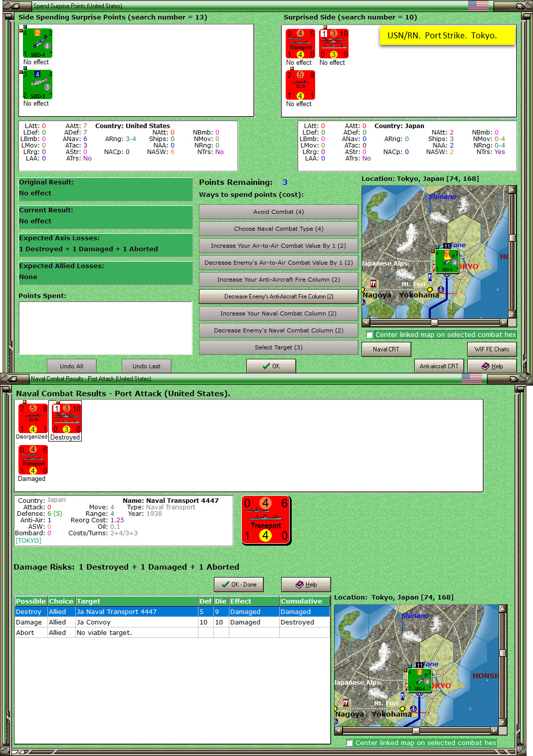This screenshot has width=533, height=756.
Task: Open the Anti-aircraft CRT chart
Action: [x=439, y=366]
